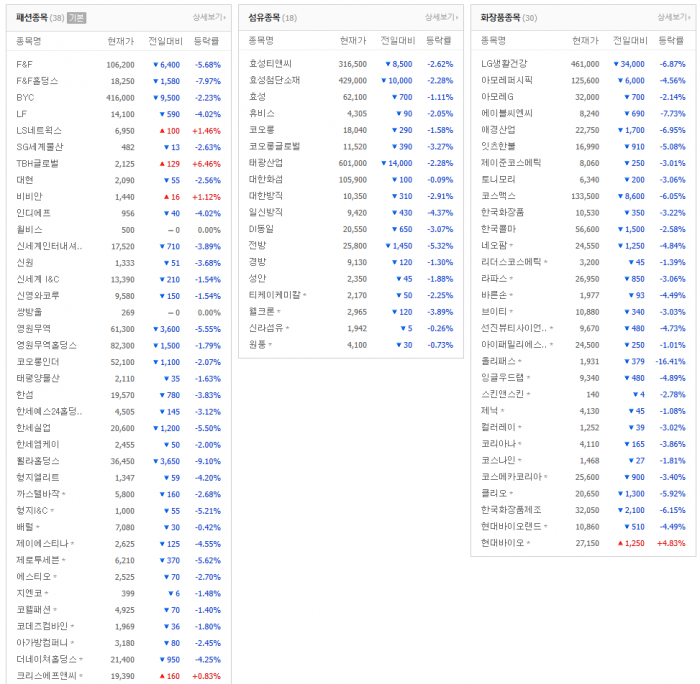Click the 올리패스 stock name

[498, 361]
